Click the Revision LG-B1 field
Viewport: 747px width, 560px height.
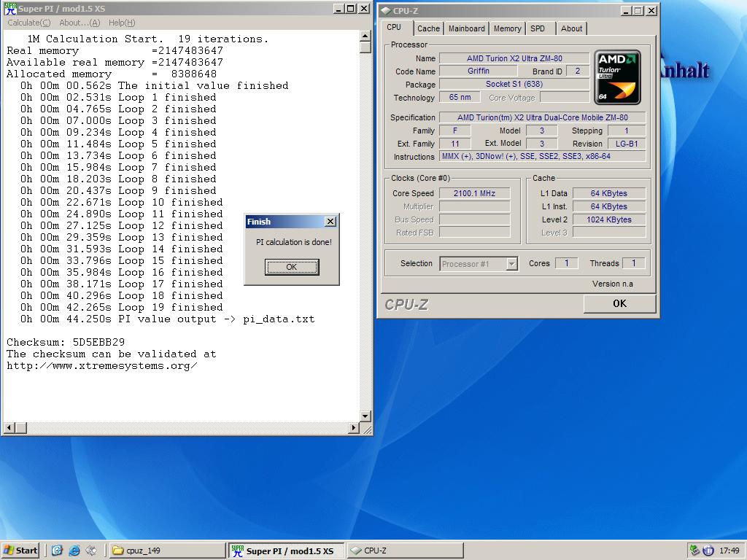pyautogui.click(x=627, y=144)
